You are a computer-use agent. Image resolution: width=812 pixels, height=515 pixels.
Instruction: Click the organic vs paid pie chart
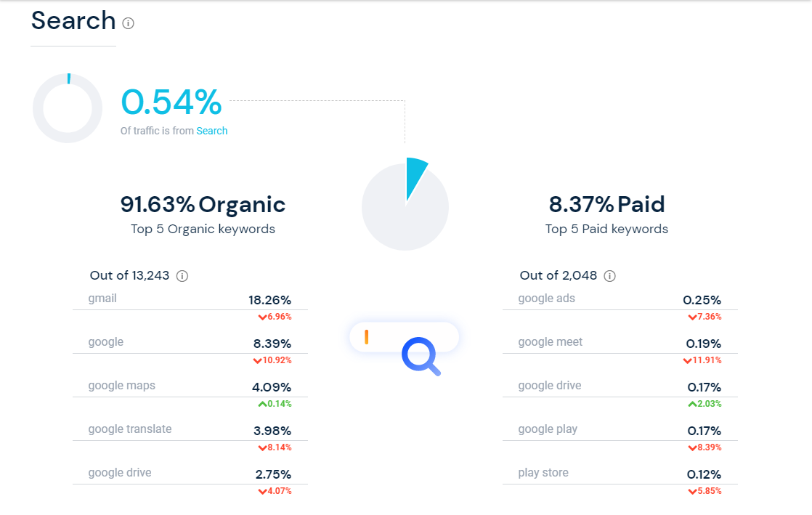coord(405,207)
